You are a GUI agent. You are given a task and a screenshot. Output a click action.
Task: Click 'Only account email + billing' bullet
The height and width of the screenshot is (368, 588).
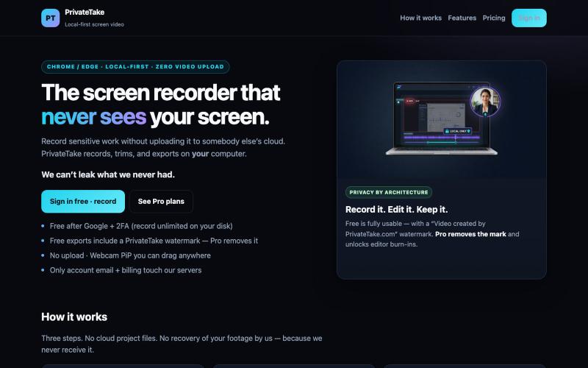[126, 270]
